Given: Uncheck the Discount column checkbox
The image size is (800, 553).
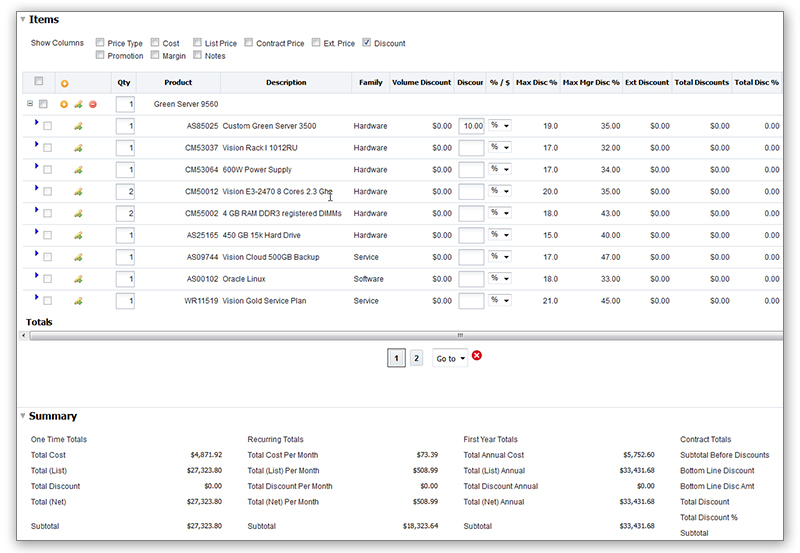Looking at the screenshot, I should 367,43.
